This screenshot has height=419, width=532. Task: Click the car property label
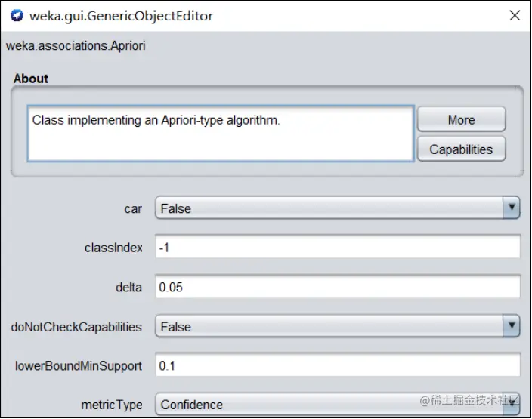pyautogui.click(x=133, y=209)
